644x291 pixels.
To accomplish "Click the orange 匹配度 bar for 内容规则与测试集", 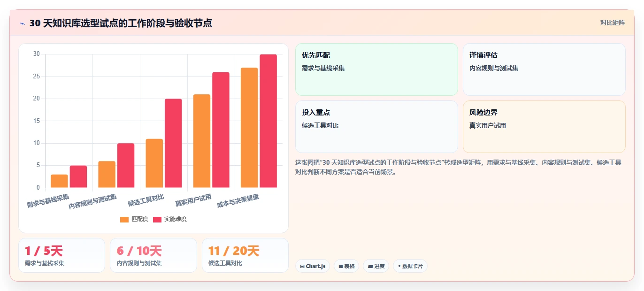I will pyautogui.click(x=107, y=175).
